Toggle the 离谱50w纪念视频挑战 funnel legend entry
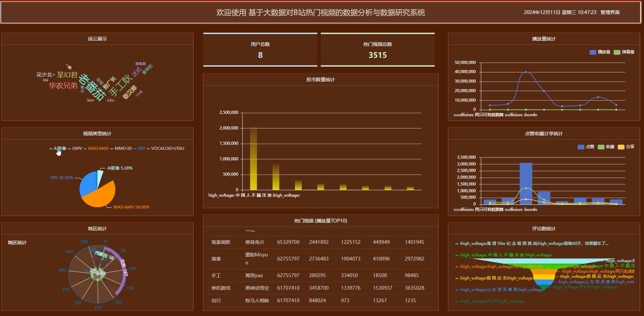This screenshot has width=644, height=316. [532, 244]
